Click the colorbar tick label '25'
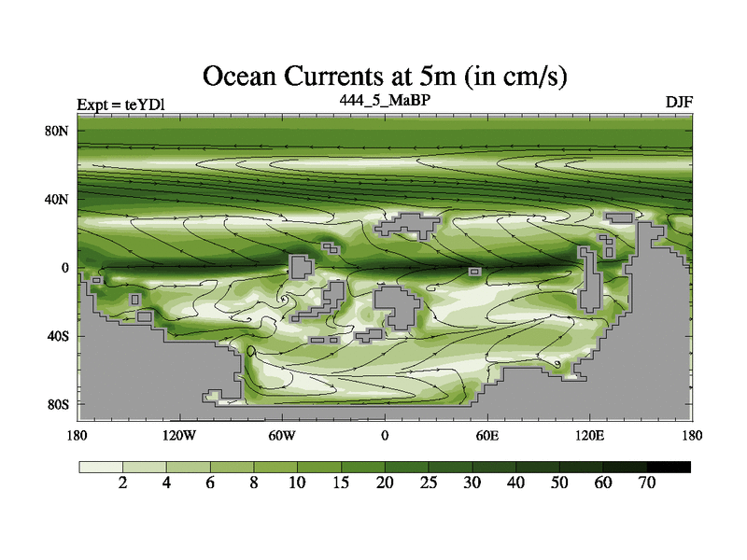Image resolution: width=747 pixels, height=560 pixels. pos(429,483)
